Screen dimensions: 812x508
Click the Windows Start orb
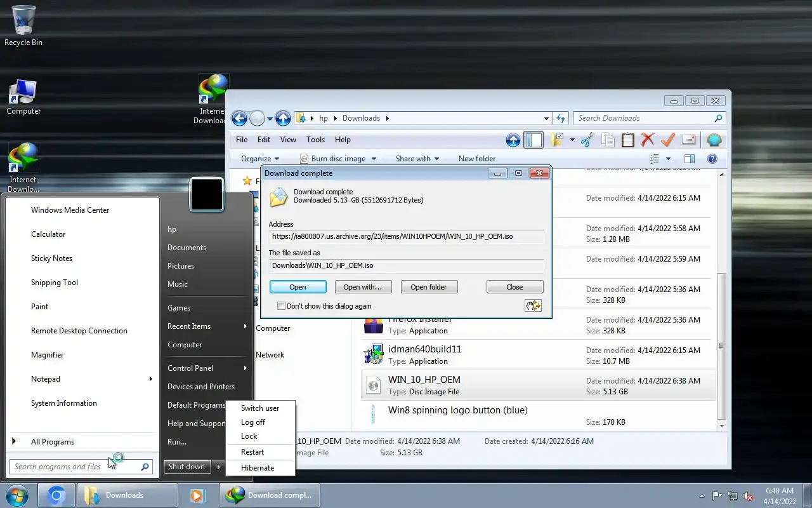(x=16, y=495)
